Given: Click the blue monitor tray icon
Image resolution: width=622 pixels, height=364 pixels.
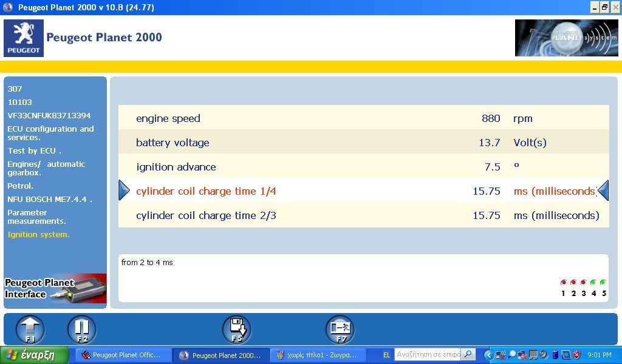Looking at the screenshot, I should pos(566,355).
